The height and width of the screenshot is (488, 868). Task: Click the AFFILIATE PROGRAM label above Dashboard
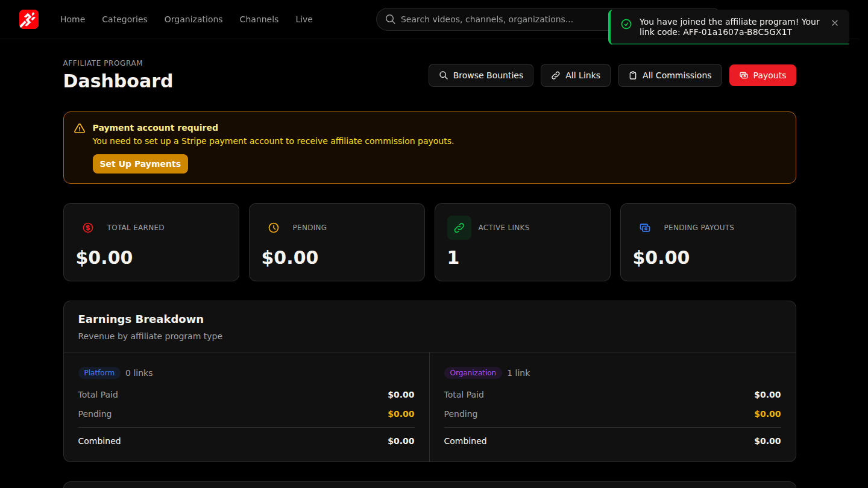[x=103, y=63]
